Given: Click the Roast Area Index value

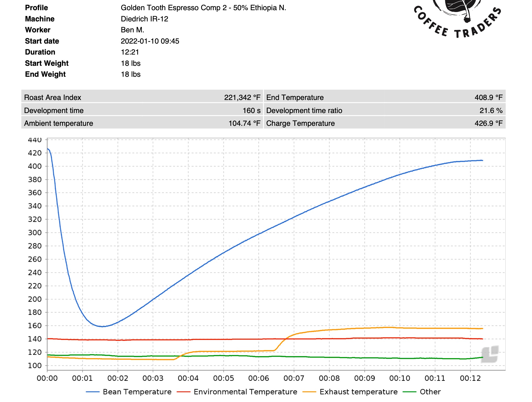Looking at the screenshot, I should [242, 97].
